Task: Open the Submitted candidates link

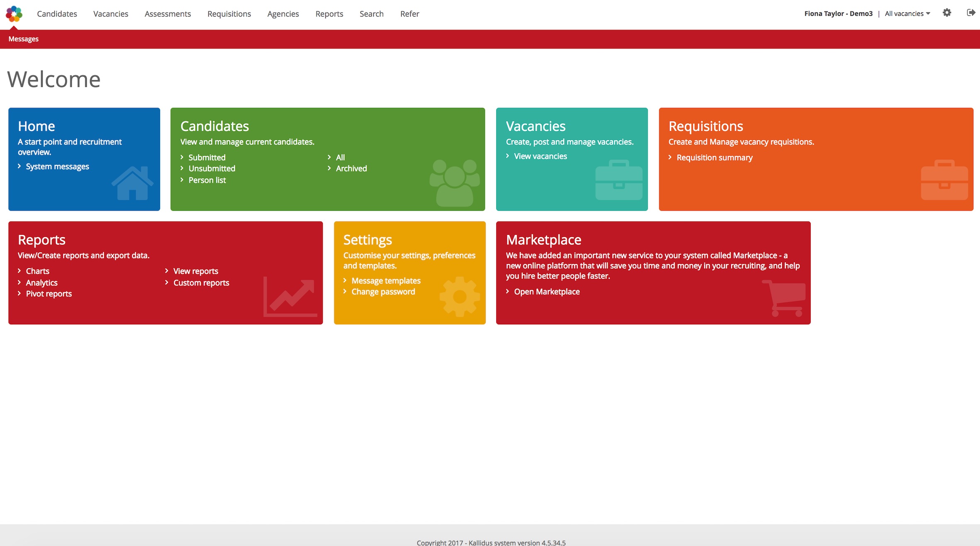Action: click(207, 158)
